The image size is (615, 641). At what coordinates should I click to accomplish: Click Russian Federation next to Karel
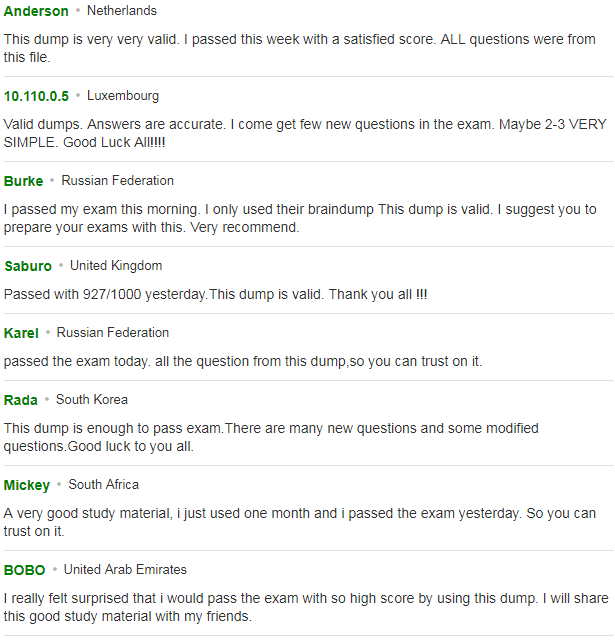coord(112,333)
